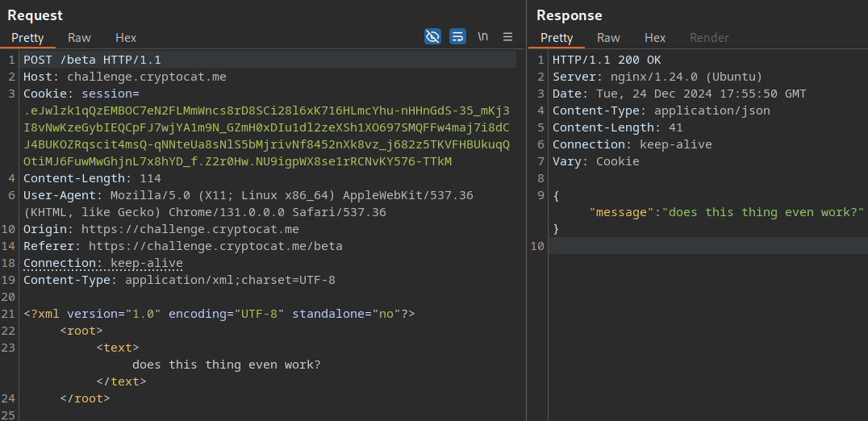The width and height of the screenshot is (868, 421).
Task: Click the Content-Length: 114 header
Action: pyautogui.click(x=92, y=179)
